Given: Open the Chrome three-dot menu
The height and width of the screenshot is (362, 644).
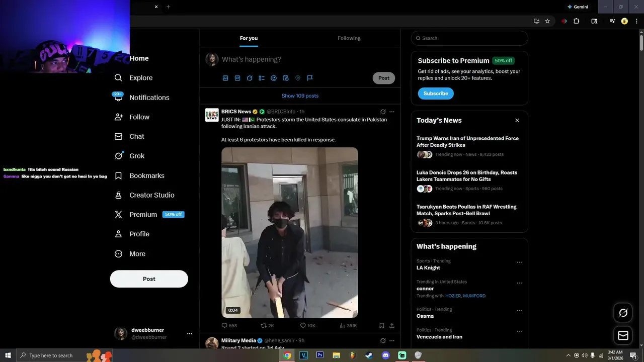Looking at the screenshot, I should pos(636,21).
